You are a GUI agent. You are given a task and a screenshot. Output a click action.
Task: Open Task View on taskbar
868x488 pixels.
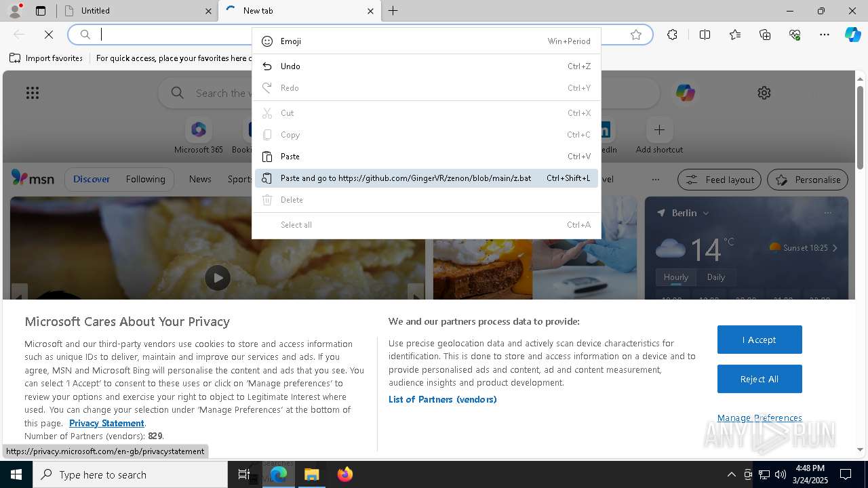pos(244,474)
